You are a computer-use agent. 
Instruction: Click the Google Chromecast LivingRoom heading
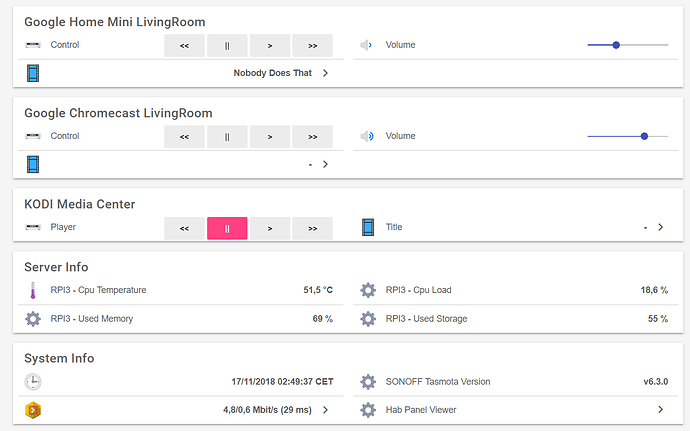click(118, 113)
